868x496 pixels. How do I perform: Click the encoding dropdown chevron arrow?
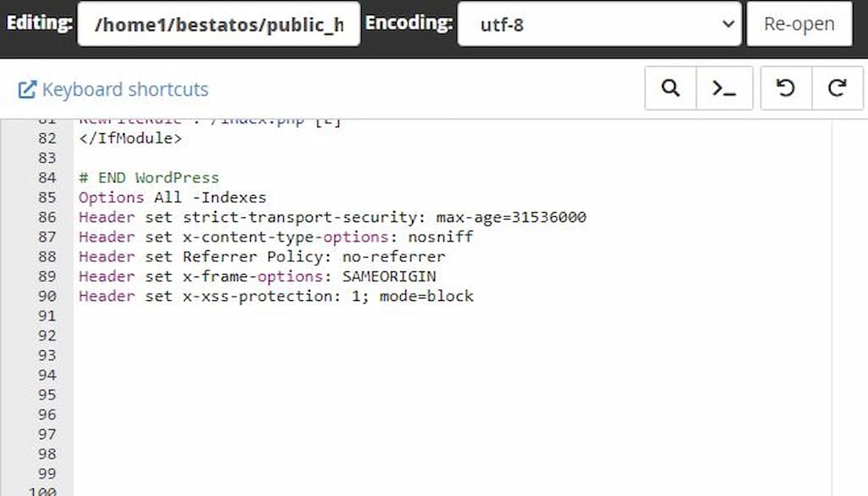728,24
